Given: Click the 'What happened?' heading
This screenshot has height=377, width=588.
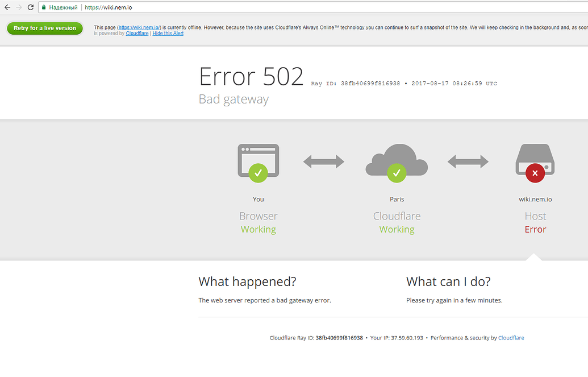Looking at the screenshot, I should pos(247,281).
